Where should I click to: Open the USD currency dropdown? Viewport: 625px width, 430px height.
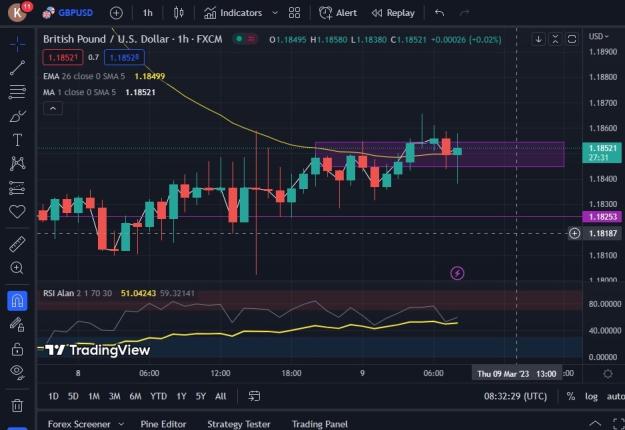(599, 36)
